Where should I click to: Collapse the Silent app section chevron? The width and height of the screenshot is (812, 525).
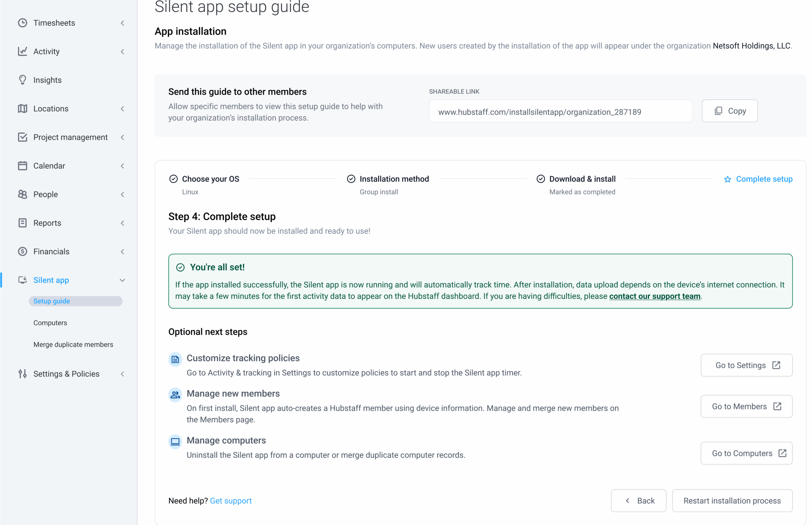coord(122,280)
